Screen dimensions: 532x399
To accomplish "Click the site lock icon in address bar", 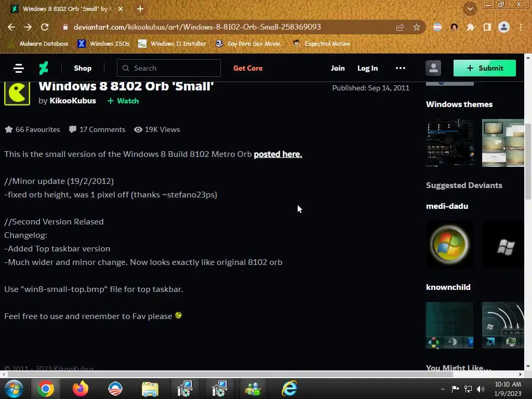I will [x=65, y=27].
